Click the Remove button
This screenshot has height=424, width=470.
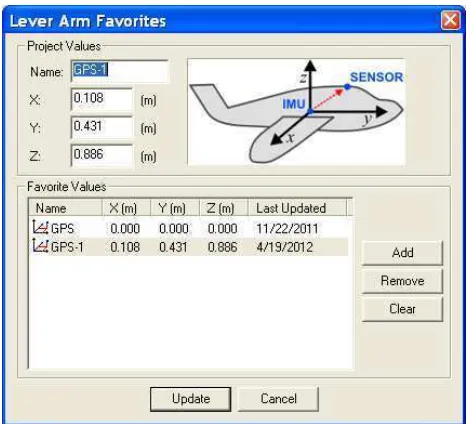point(402,281)
